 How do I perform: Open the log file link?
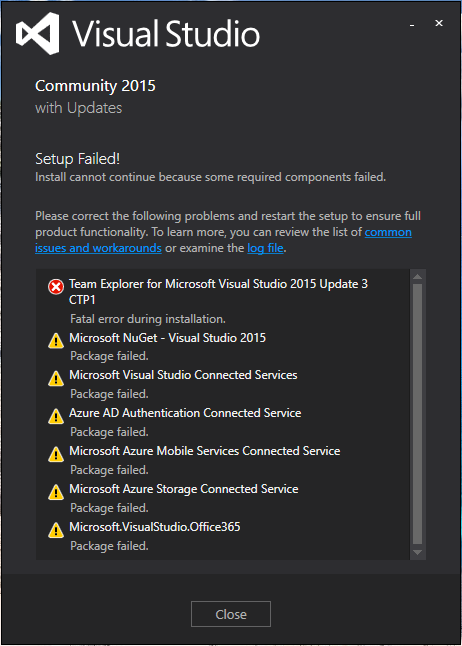pyautogui.click(x=265, y=248)
